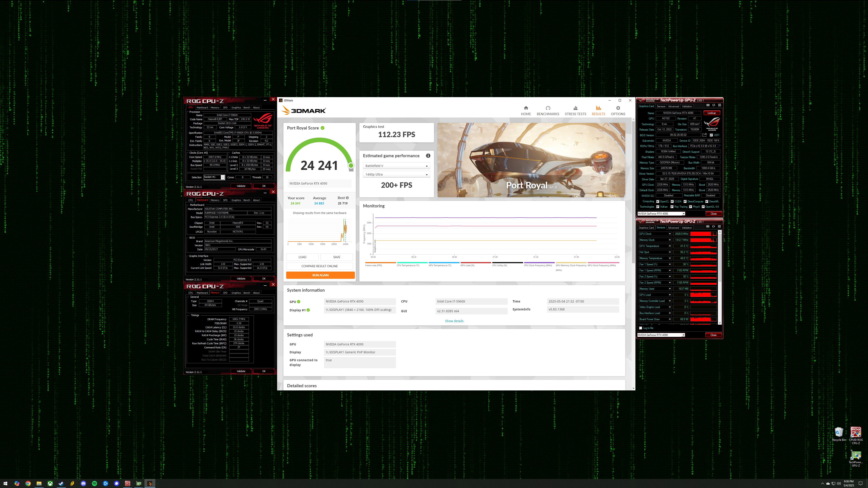Viewport: 868px width, 488px height.
Task: Toggle the Vulkan checkbox
Action: [657, 207]
